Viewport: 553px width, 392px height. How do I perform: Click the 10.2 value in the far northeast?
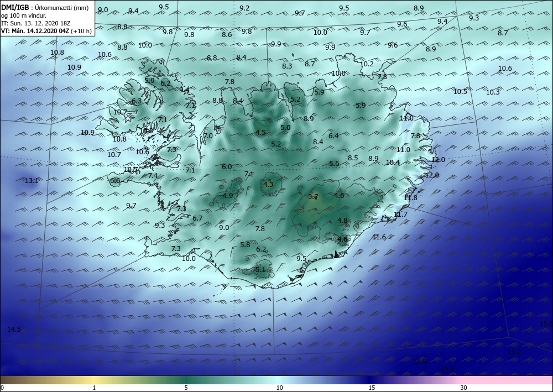pyautogui.click(x=367, y=64)
